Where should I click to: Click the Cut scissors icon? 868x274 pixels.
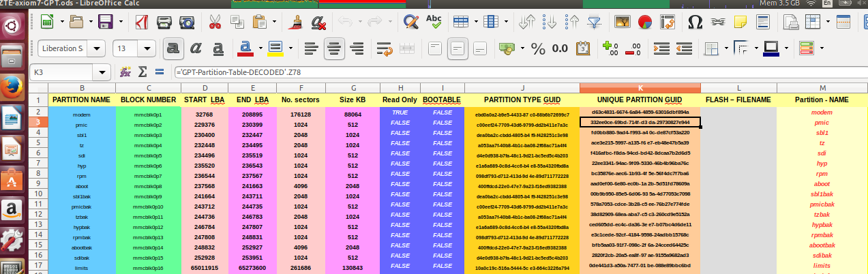(x=215, y=22)
